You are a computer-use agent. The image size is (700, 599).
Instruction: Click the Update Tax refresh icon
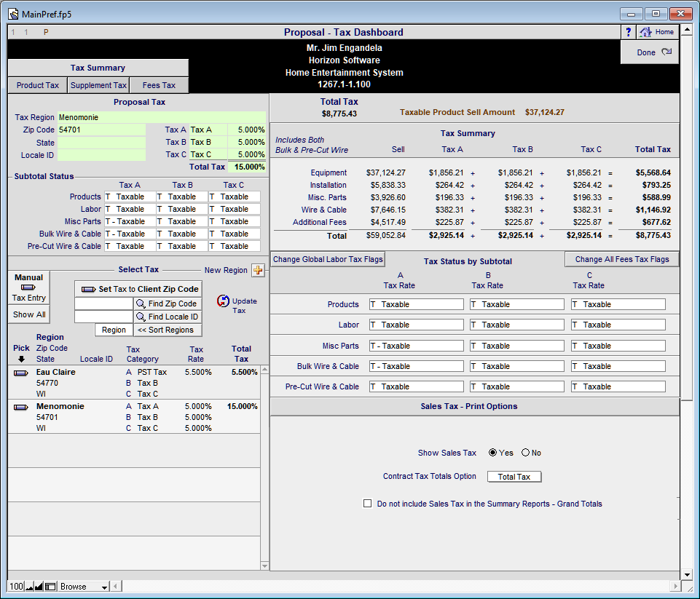[223, 301]
